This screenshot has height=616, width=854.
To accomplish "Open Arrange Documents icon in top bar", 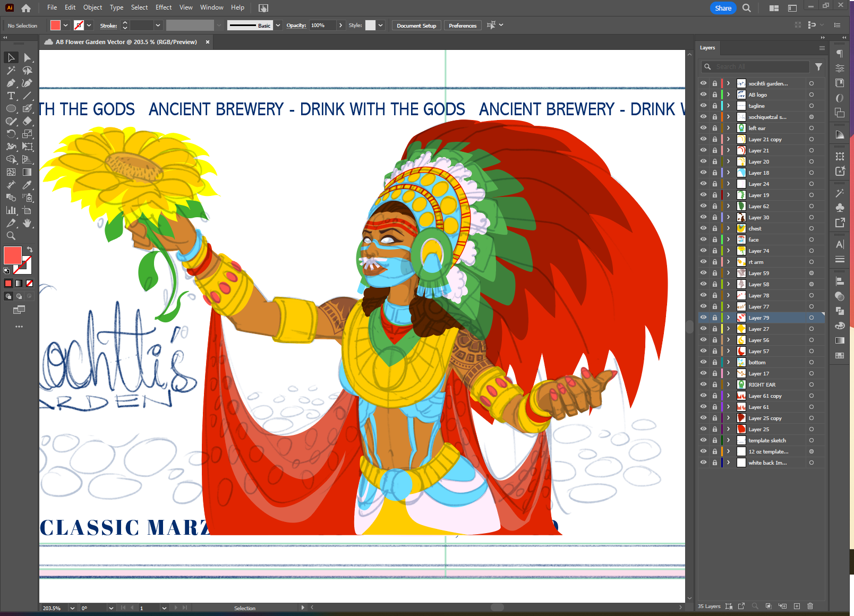I will coord(774,8).
